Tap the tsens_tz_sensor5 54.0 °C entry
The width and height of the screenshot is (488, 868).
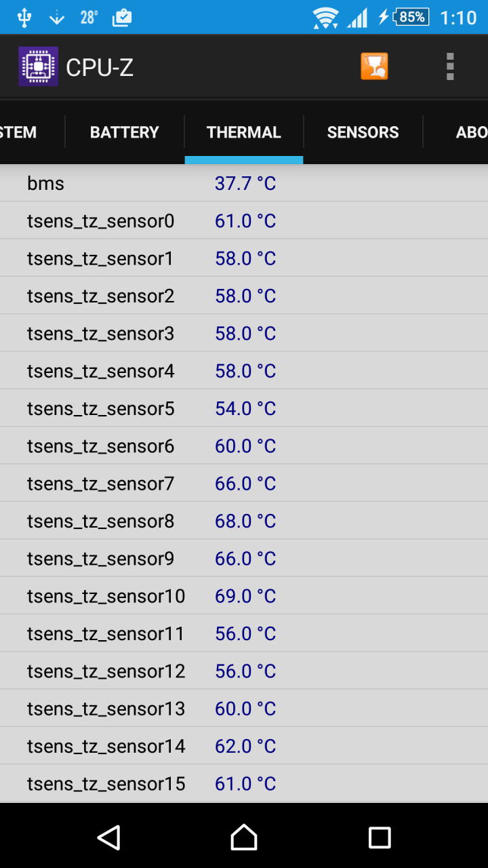(x=244, y=408)
